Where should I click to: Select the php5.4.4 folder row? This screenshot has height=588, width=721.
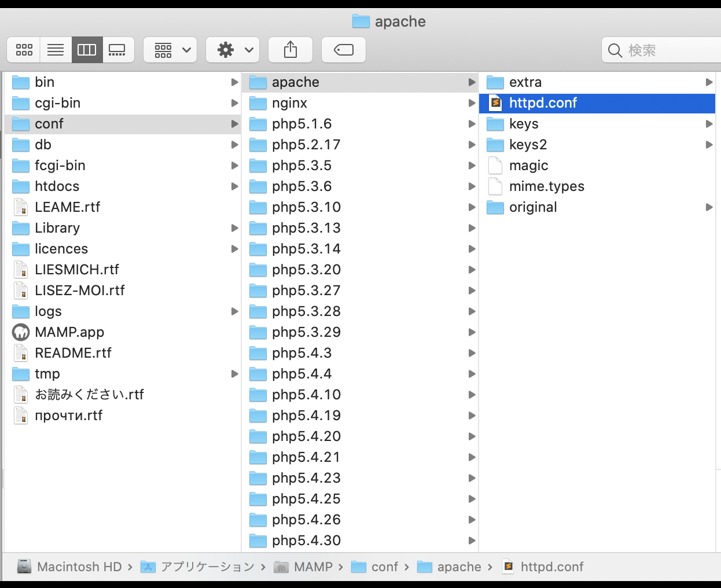[360, 374]
